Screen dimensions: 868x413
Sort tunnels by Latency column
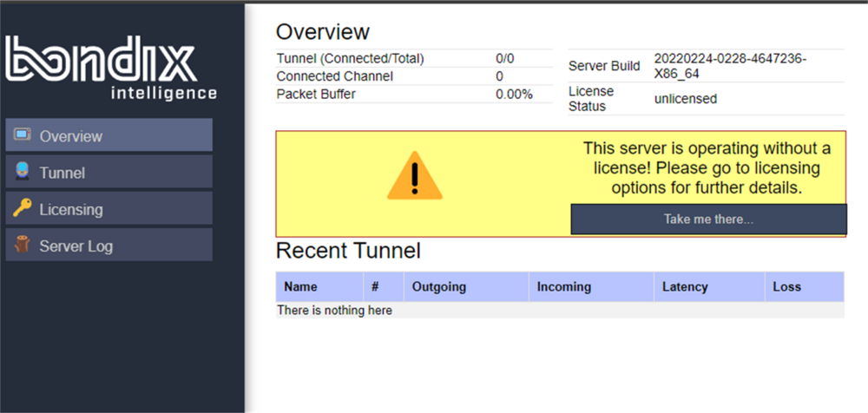685,286
